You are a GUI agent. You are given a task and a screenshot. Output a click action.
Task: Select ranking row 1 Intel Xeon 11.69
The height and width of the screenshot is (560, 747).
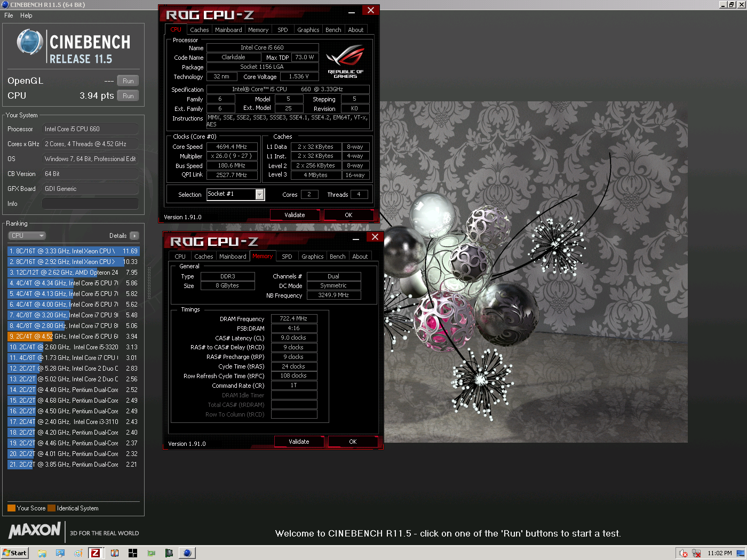(74, 251)
